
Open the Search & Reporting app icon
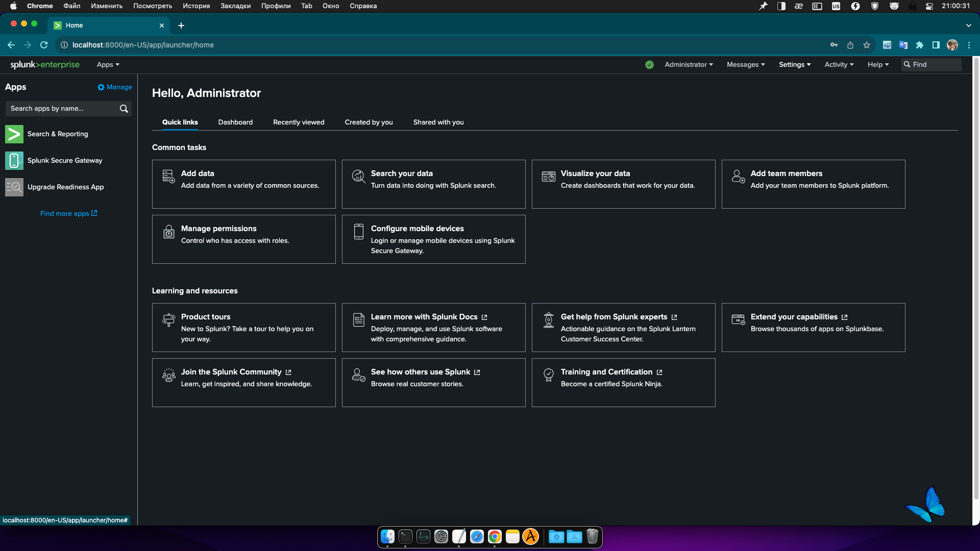pos(14,134)
